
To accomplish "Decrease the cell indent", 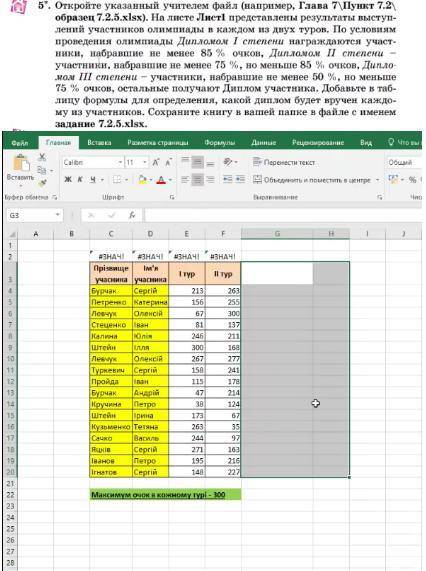I will 228,180.
